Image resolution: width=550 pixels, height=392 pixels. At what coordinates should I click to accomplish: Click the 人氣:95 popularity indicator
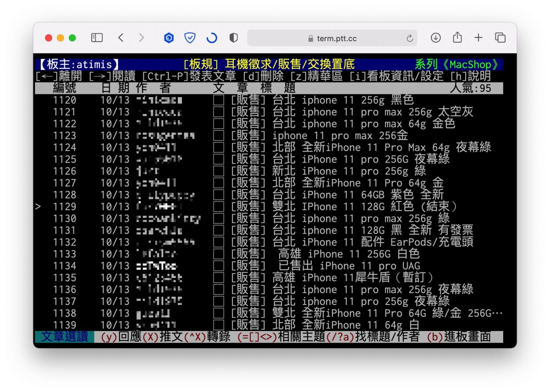470,88
